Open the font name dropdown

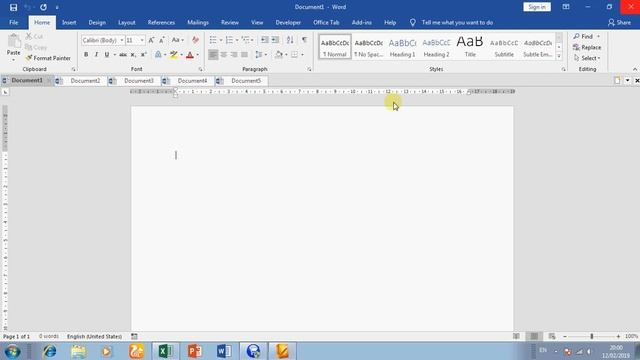(x=122, y=40)
